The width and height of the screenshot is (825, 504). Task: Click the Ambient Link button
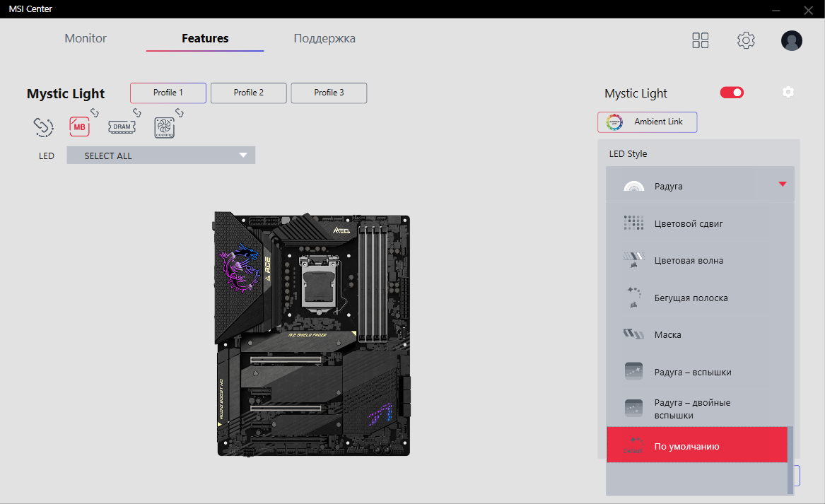pyautogui.click(x=647, y=122)
